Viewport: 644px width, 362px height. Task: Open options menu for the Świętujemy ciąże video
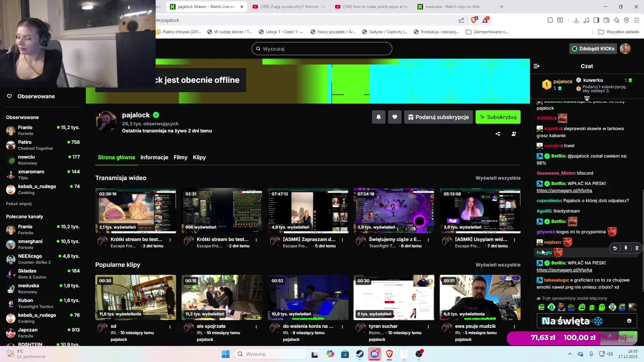coord(428,240)
